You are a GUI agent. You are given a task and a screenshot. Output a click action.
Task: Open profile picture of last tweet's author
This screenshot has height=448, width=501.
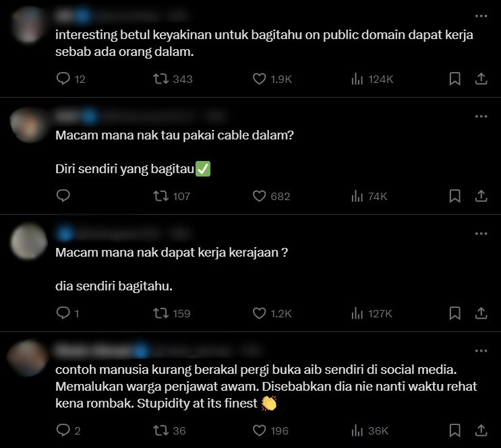coord(28,358)
